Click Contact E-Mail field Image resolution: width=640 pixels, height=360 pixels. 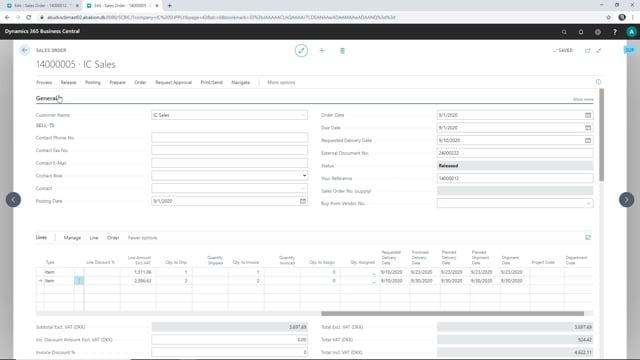click(229, 163)
